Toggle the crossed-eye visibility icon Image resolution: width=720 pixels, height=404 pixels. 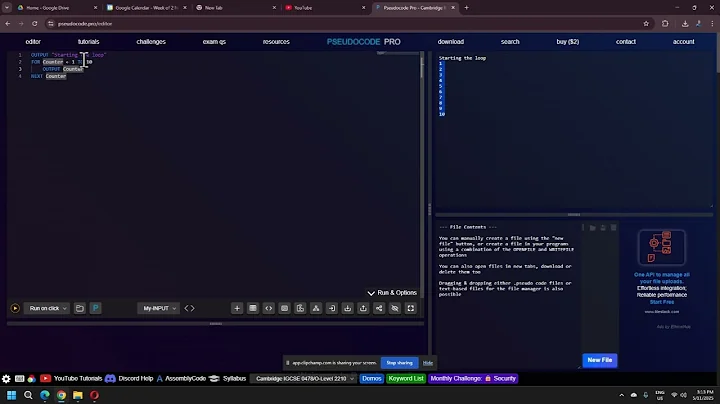click(395, 309)
